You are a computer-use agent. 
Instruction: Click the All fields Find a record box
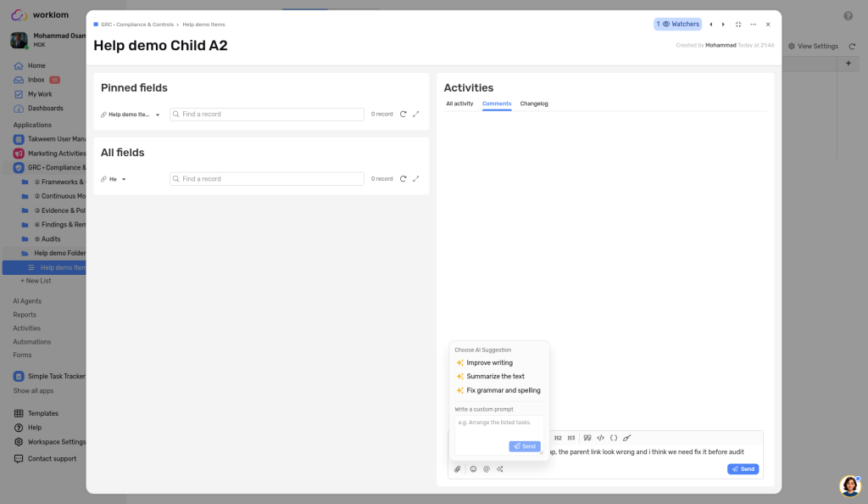point(267,179)
